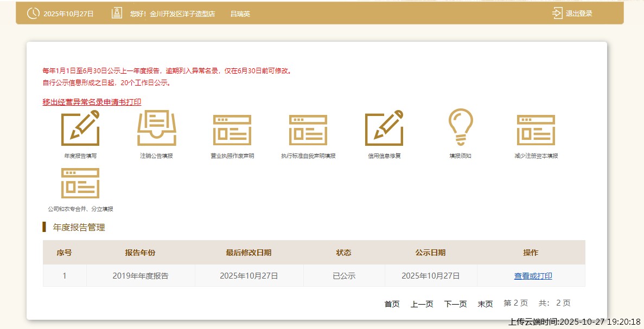The height and width of the screenshot is (329, 644).
Task: Go to 首页 in pagination
Action: tap(392, 304)
